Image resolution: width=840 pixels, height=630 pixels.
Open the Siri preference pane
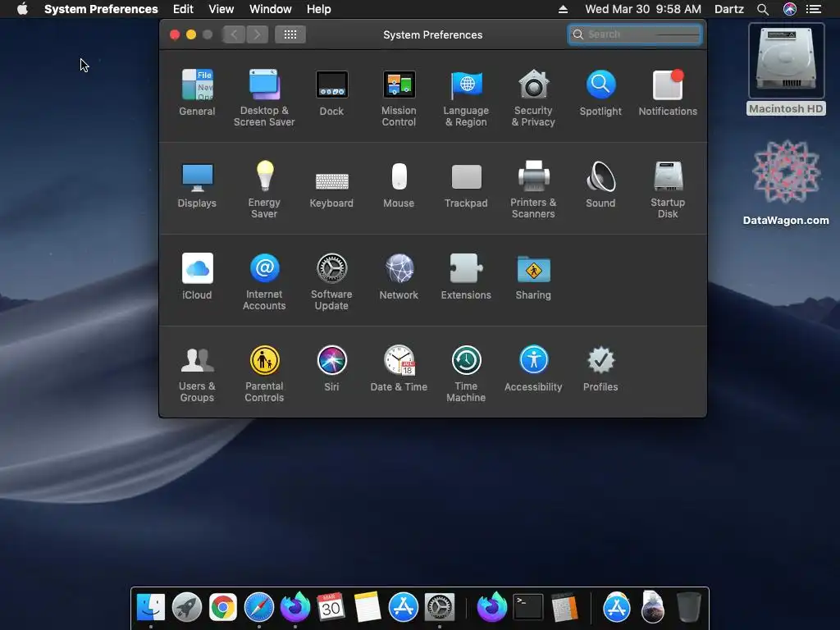(x=331, y=368)
